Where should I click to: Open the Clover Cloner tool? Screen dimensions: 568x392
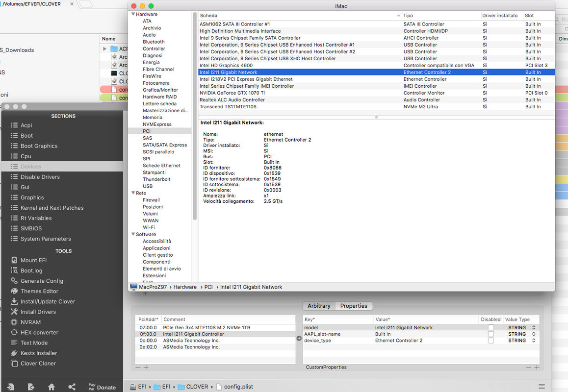38,364
